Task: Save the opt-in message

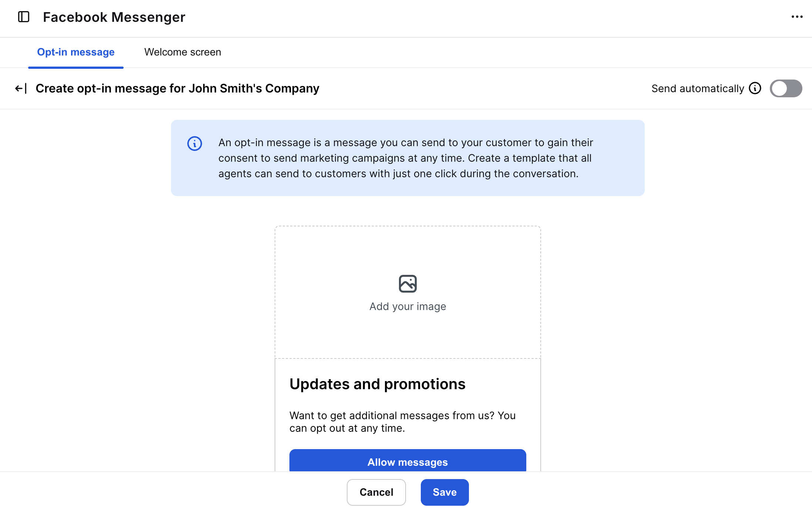Action: coord(444,492)
